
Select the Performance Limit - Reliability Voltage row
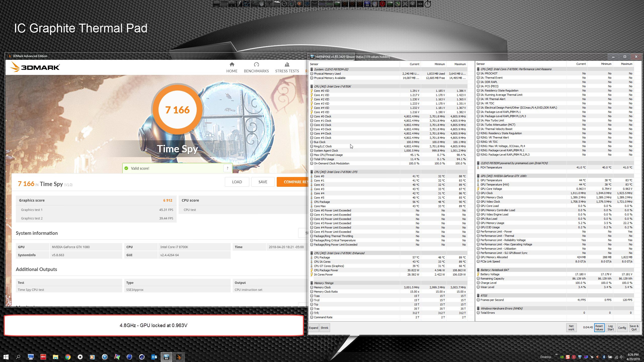point(555,240)
